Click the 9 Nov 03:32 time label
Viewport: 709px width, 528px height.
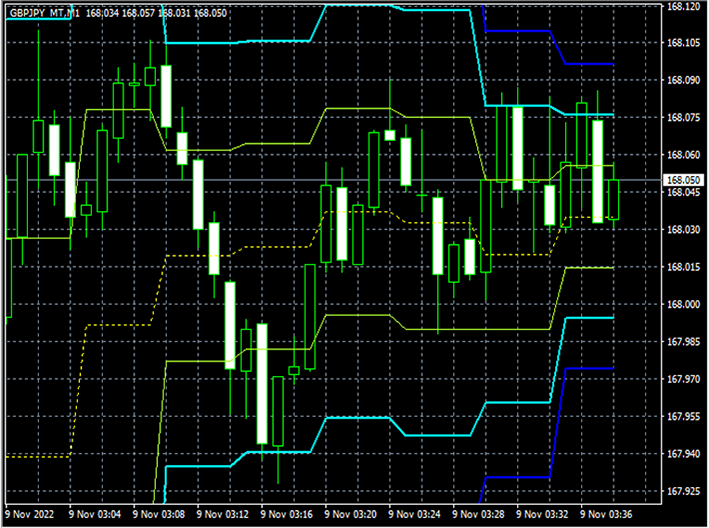(x=542, y=514)
